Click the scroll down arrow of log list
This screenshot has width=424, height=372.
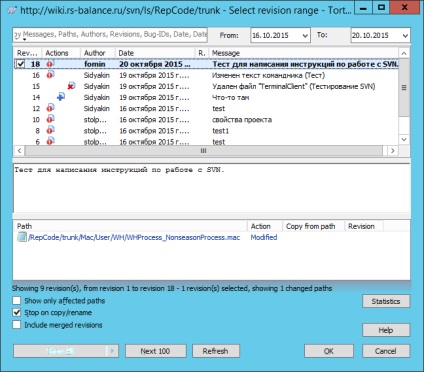click(x=404, y=140)
